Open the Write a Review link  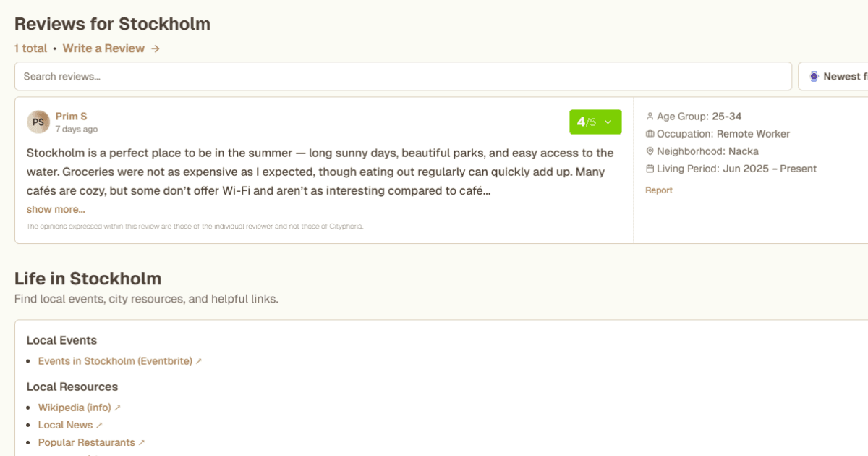coord(103,48)
